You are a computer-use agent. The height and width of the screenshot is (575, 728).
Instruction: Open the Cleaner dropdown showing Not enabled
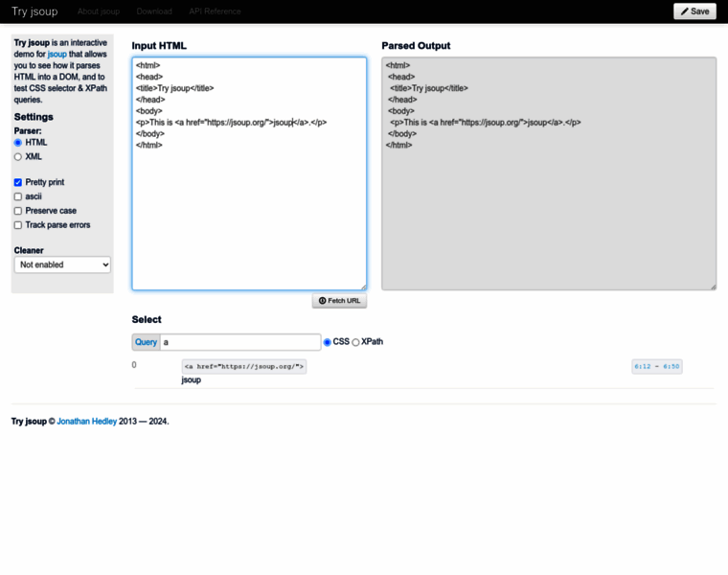point(62,264)
